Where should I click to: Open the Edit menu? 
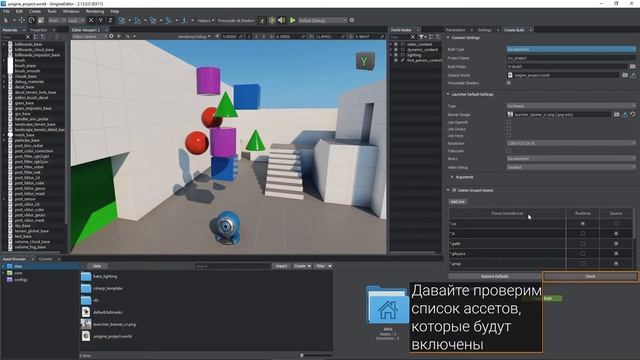pyautogui.click(x=19, y=11)
